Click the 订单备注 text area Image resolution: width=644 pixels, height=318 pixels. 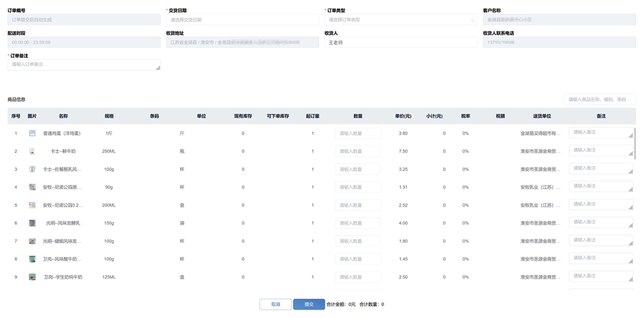(84, 65)
